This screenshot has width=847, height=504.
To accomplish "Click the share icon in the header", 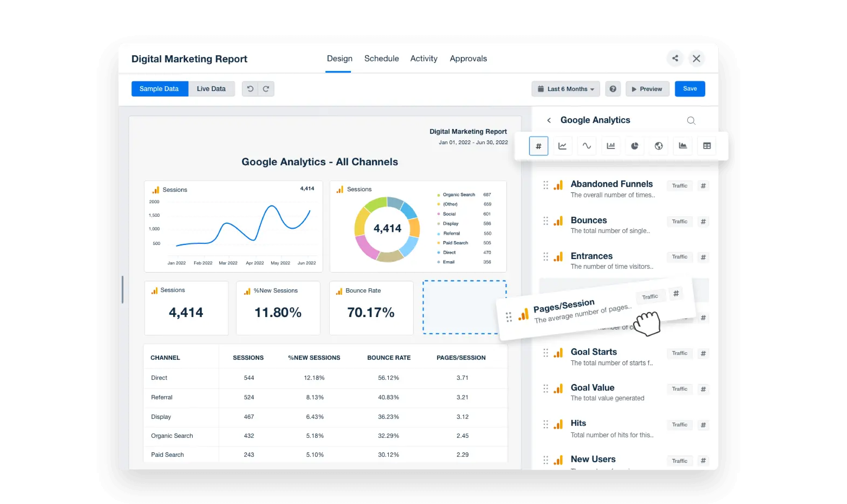I will tap(675, 58).
